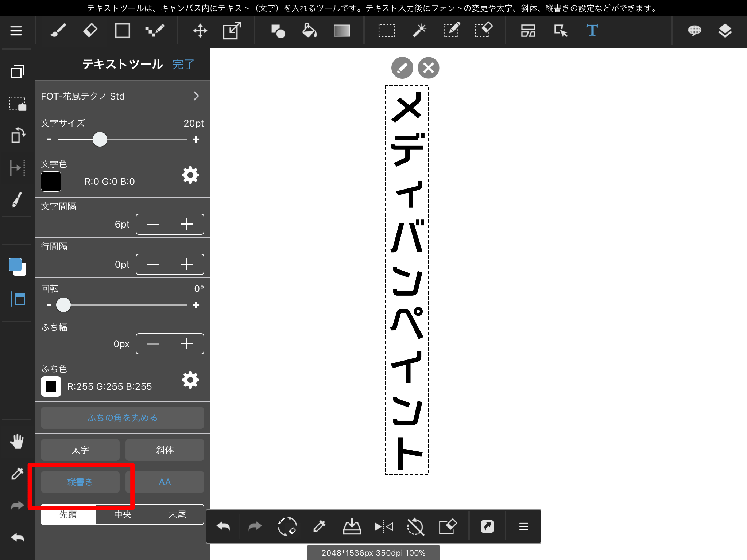Select 中央 alignment

point(123,514)
